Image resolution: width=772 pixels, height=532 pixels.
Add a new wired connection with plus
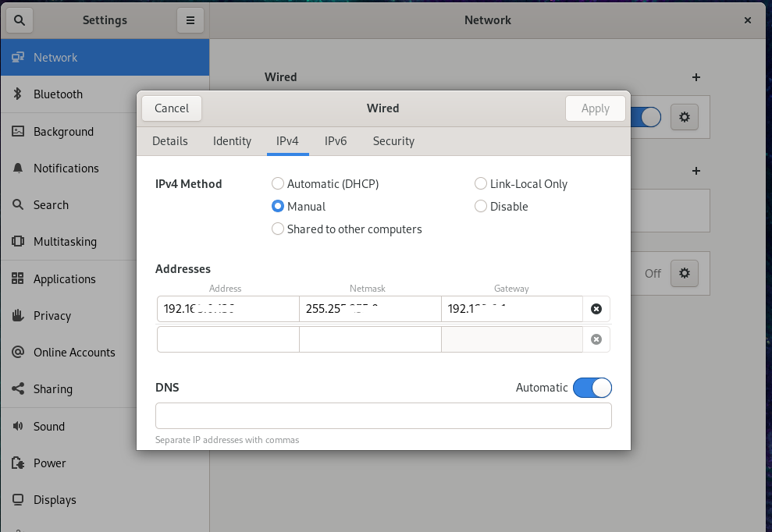pos(696,77)
